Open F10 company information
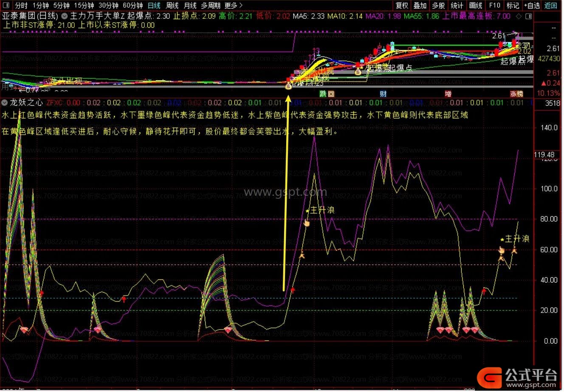The width and height of the screenshot is (564, 392). pyautogui.click(x=494, y=6)
